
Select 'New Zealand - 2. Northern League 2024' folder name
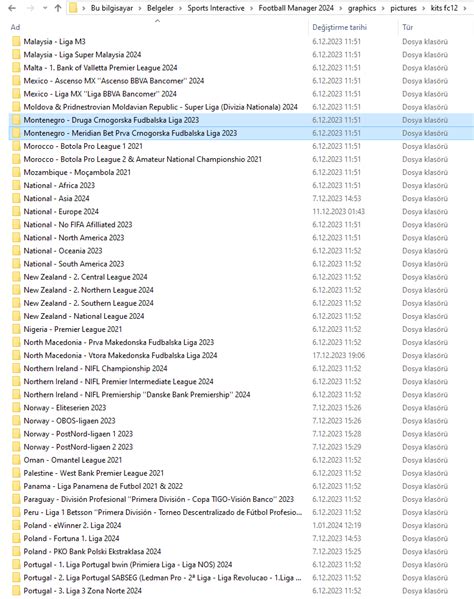[88, 290]
